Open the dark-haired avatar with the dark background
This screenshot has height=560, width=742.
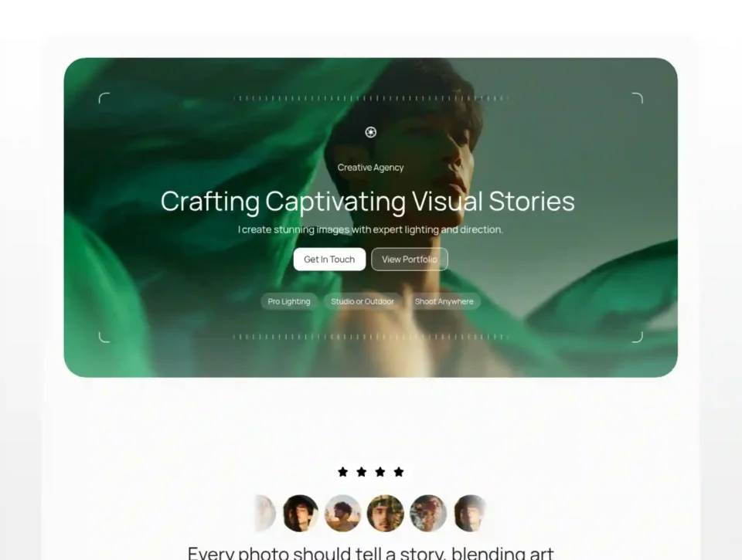300,513
